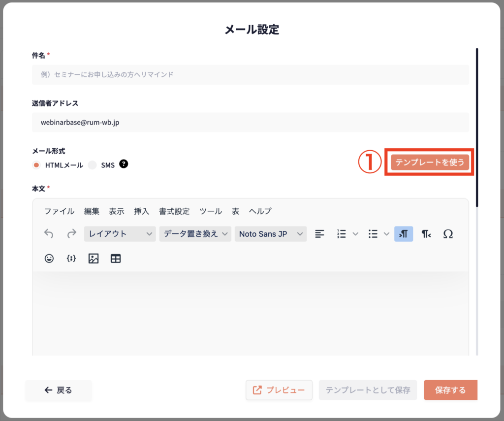The width and height of the screenshot is (504, 421).
Task: Activate left-to-right text direction icon
Action: [x=404, y=234]
